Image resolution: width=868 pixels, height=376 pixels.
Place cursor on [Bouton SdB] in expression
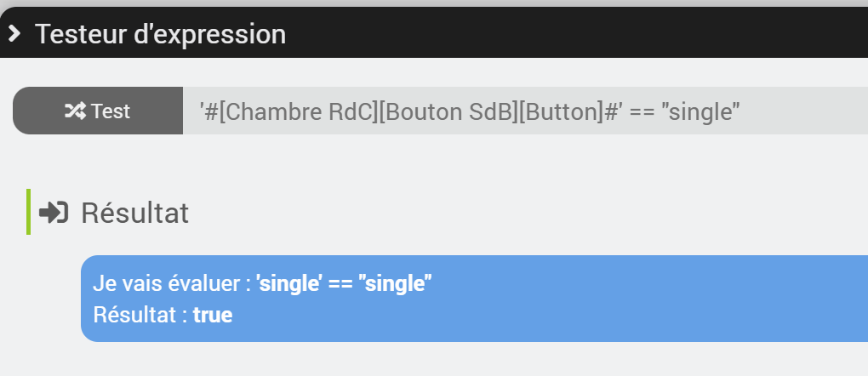tap(448, 111)
